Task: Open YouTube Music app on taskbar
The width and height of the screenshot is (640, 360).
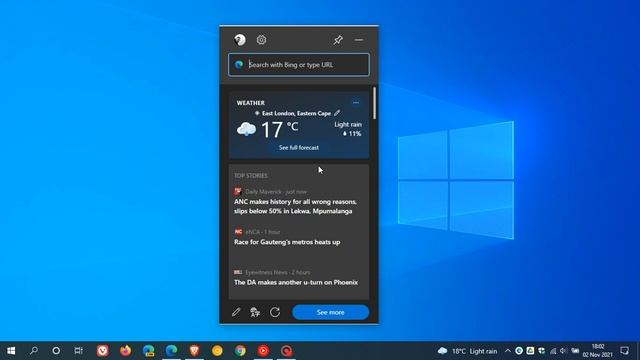Action: [x=263, y=351]
